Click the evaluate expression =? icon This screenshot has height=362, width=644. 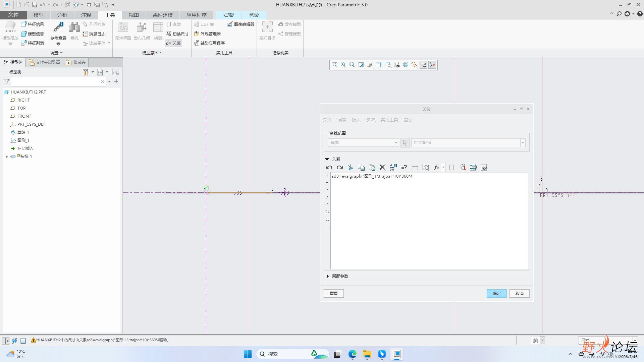(x=404, y=167)
